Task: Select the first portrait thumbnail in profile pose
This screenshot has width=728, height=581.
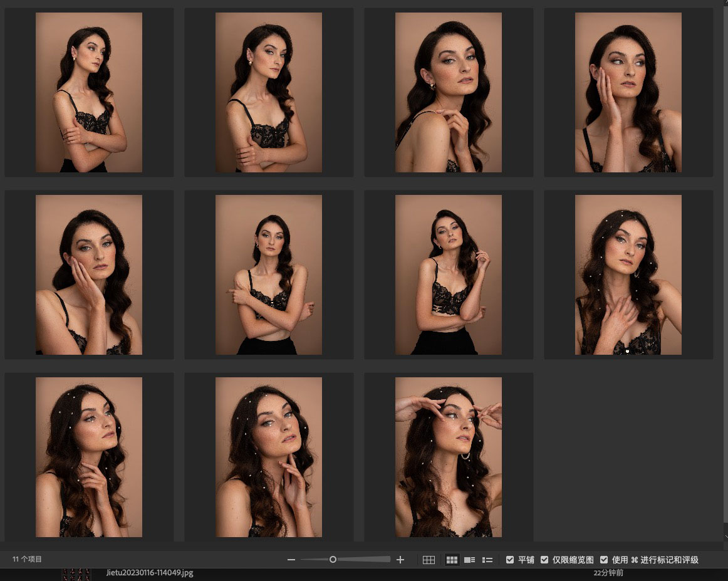Action: coord(89,92)
